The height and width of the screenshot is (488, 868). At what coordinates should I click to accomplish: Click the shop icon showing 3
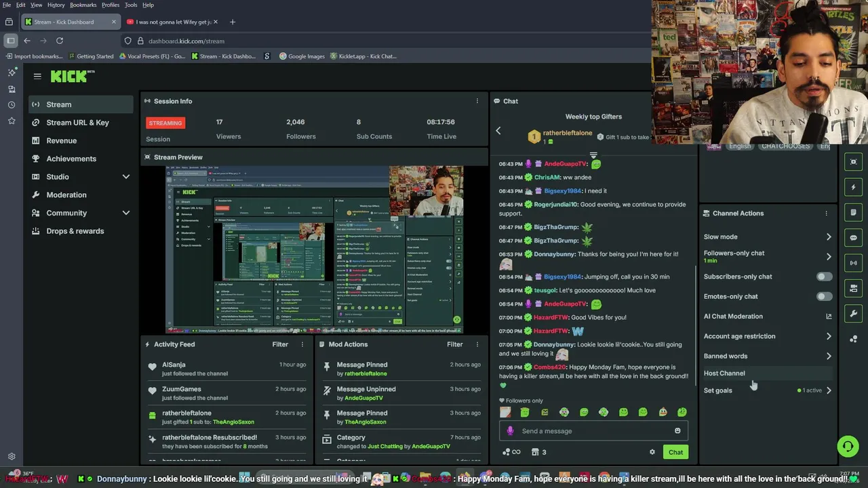click(x=539, y=452)
